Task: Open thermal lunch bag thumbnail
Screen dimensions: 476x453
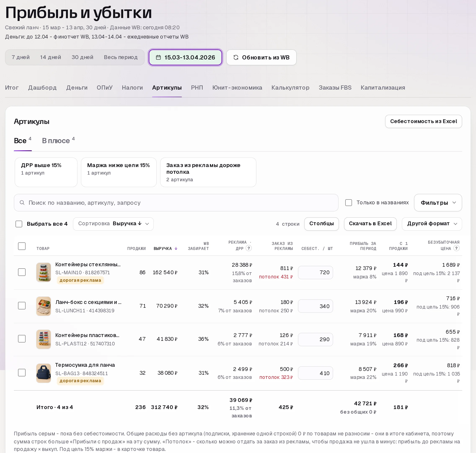Action: 44,373
